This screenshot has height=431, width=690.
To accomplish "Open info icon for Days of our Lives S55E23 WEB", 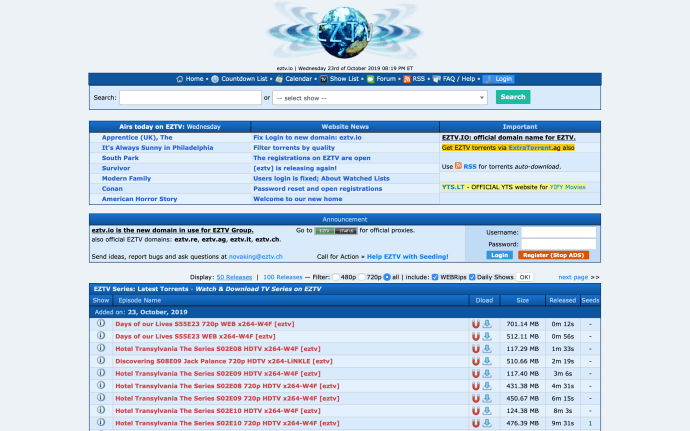I will pos(100,336).
